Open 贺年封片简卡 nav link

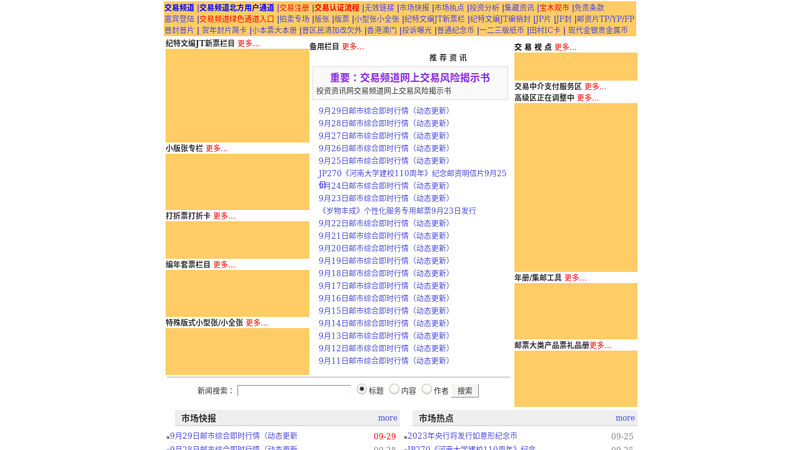[224, 30]
